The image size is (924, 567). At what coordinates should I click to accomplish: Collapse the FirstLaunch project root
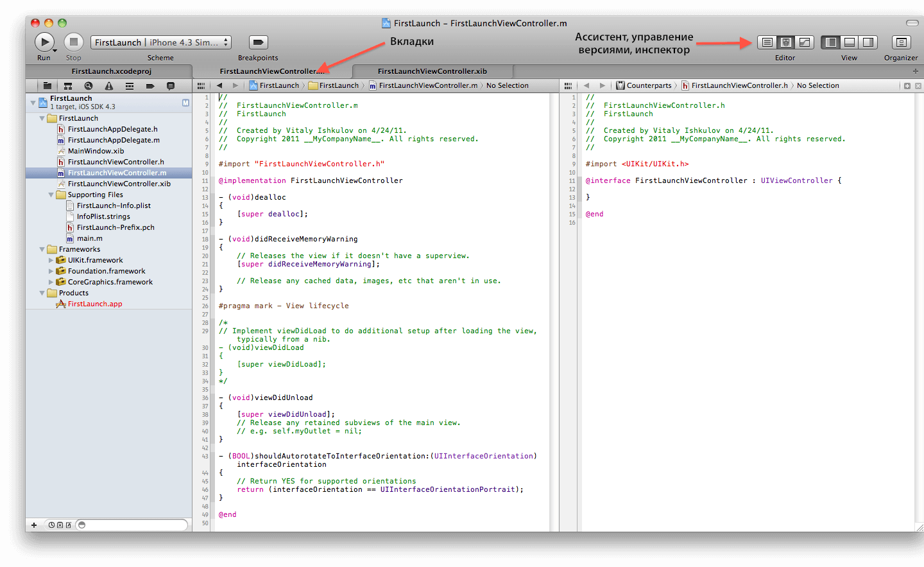point(33,103)
